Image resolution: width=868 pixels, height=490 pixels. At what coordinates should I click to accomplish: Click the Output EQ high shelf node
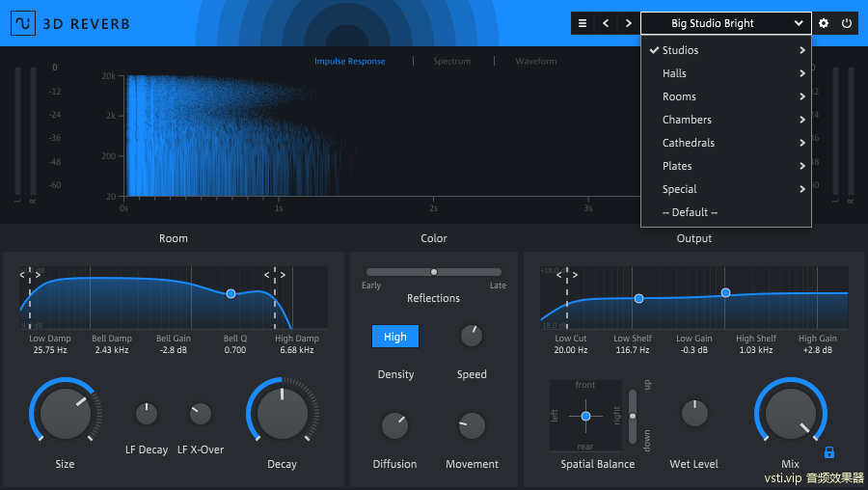[725, 292]
